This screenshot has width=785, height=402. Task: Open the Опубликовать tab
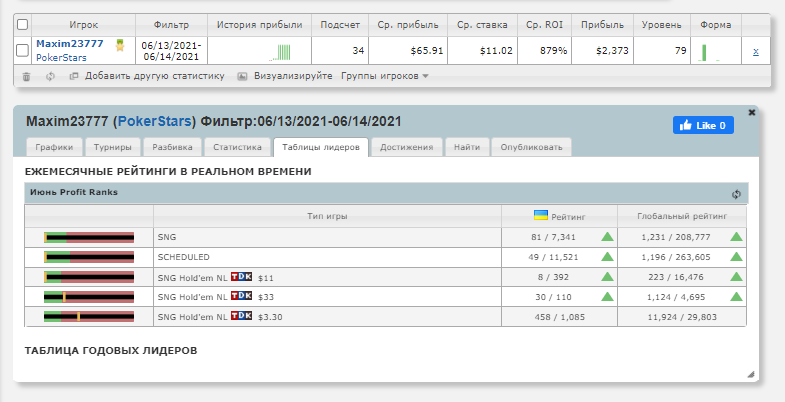coord(531,147)
